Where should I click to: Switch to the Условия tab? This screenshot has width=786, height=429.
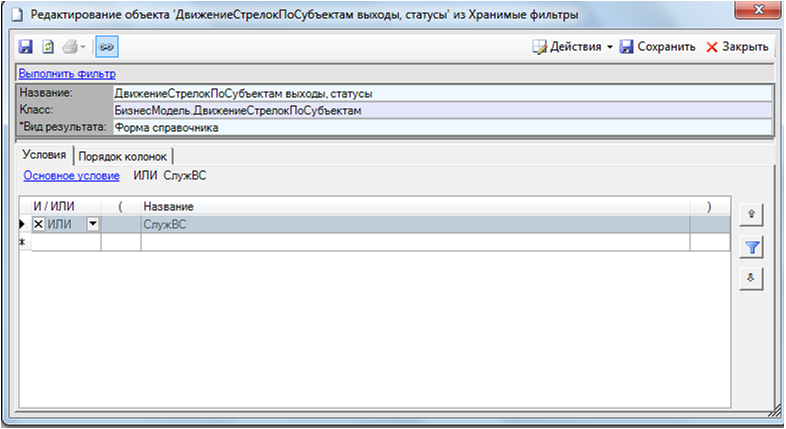click(x=43, y=155)
